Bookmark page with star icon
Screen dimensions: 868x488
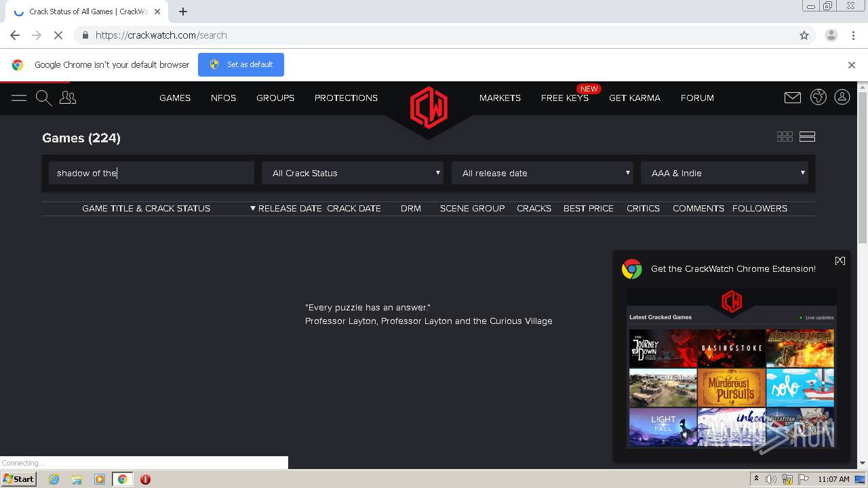point(804,35)
